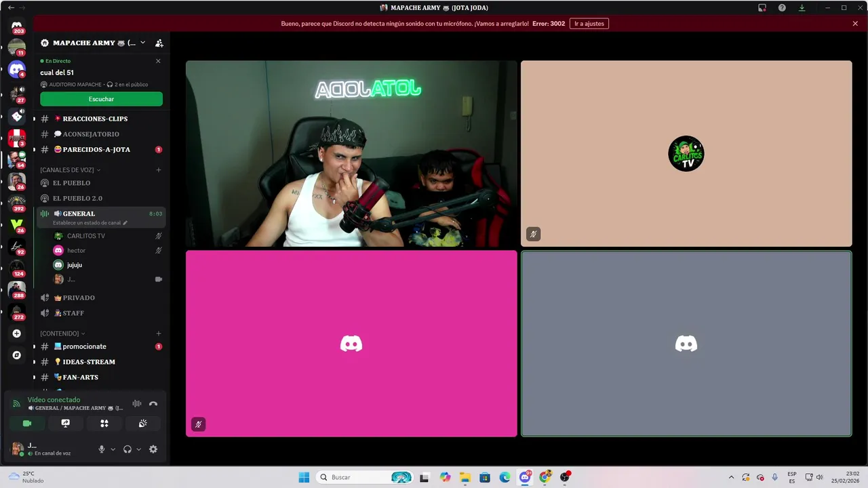The image size is (868, 488).
Task: Open the server icon with 392 badge
Action: click(x=17, y=203)
